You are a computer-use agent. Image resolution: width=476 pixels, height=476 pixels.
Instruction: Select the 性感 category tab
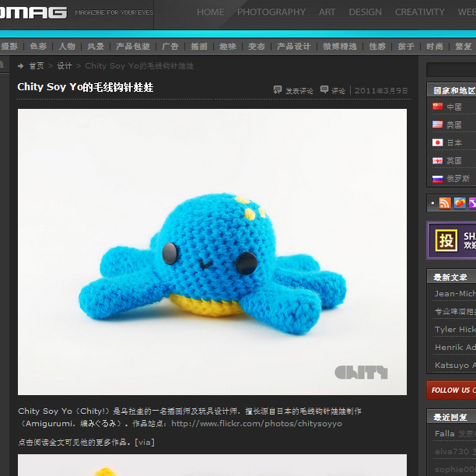click(x=377, y=46)
